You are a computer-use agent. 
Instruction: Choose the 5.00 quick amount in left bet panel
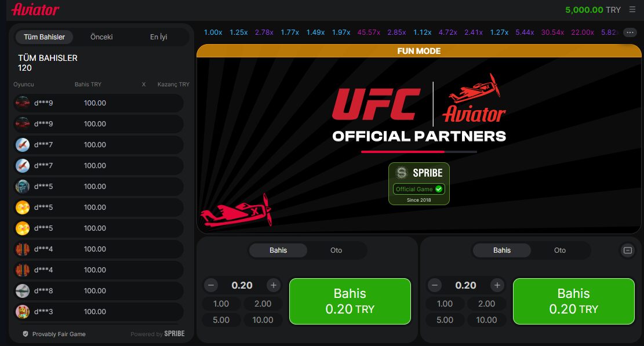[x=221, y=320]
